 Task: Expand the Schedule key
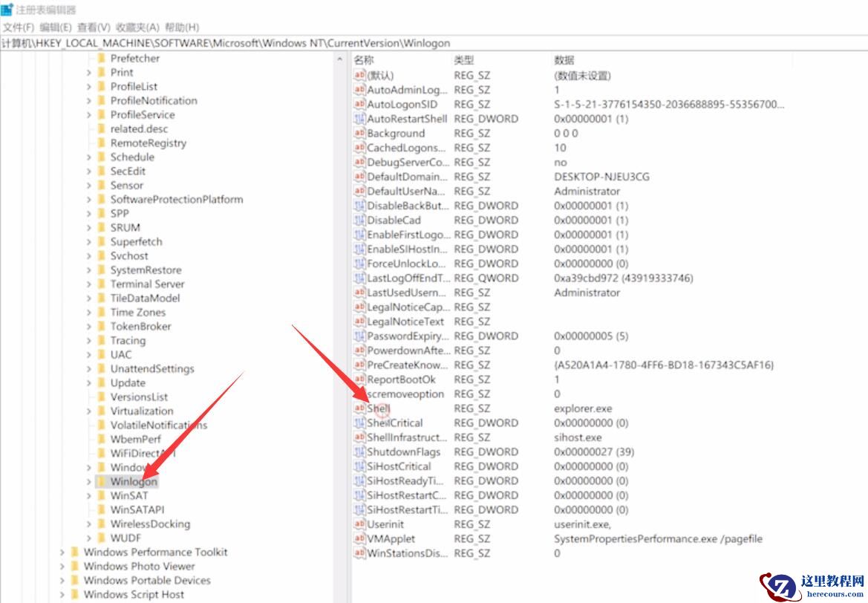88,157
